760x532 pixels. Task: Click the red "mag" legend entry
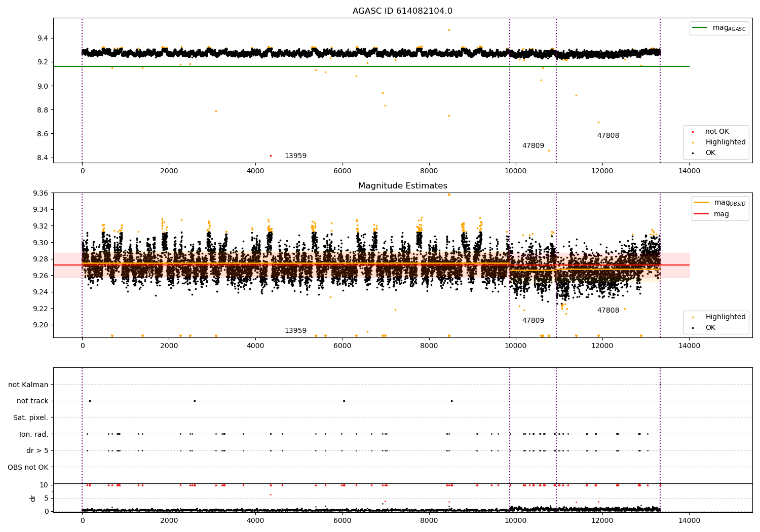click(711, 214)
